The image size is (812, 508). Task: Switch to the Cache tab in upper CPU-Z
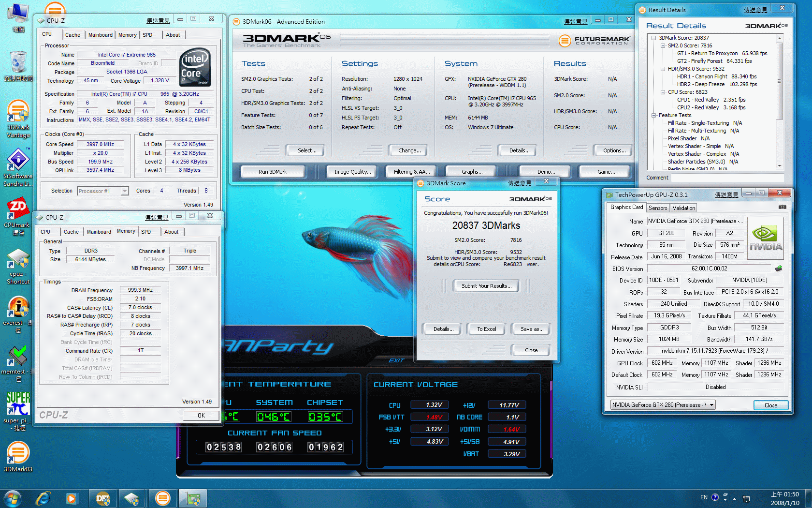[x=72, y=35]
